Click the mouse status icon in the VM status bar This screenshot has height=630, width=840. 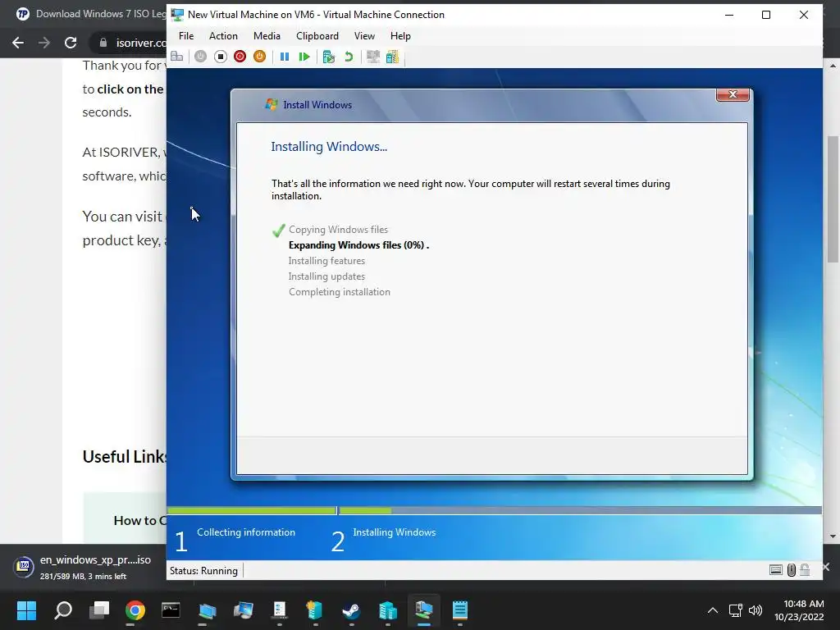click(792, 570)
